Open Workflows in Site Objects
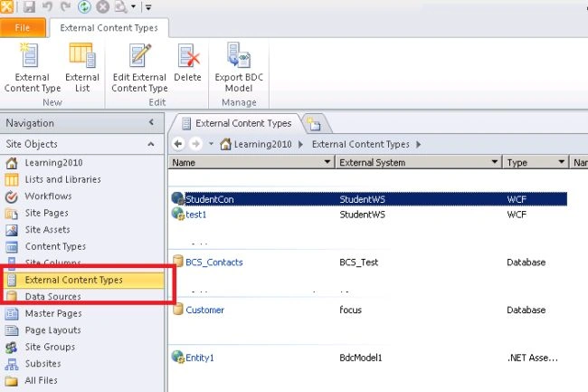 pos(48,196)
